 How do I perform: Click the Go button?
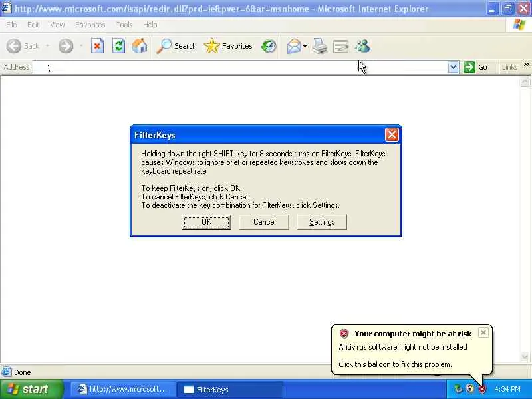[475, 67]
